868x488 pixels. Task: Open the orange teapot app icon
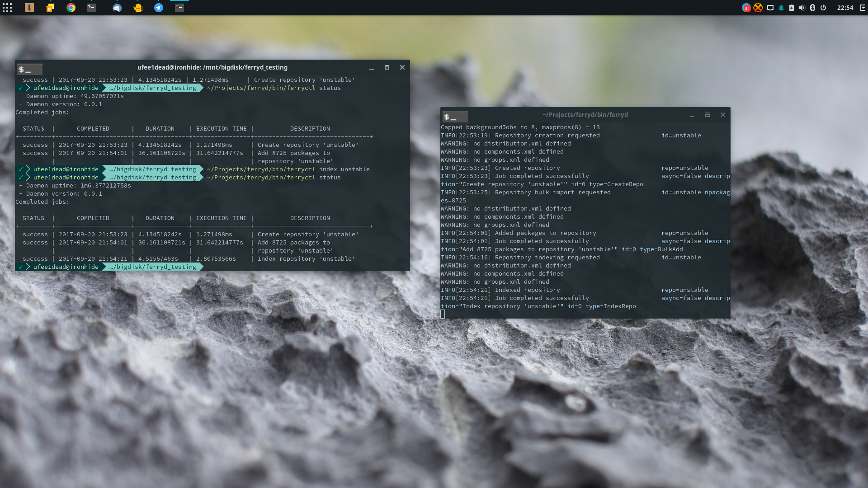click(x=138, y=8)
